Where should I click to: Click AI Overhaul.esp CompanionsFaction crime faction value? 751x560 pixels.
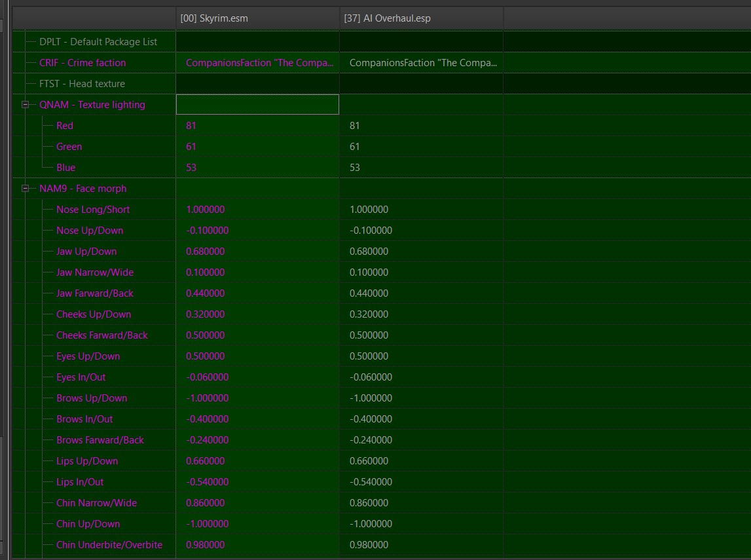click(423, 63)
